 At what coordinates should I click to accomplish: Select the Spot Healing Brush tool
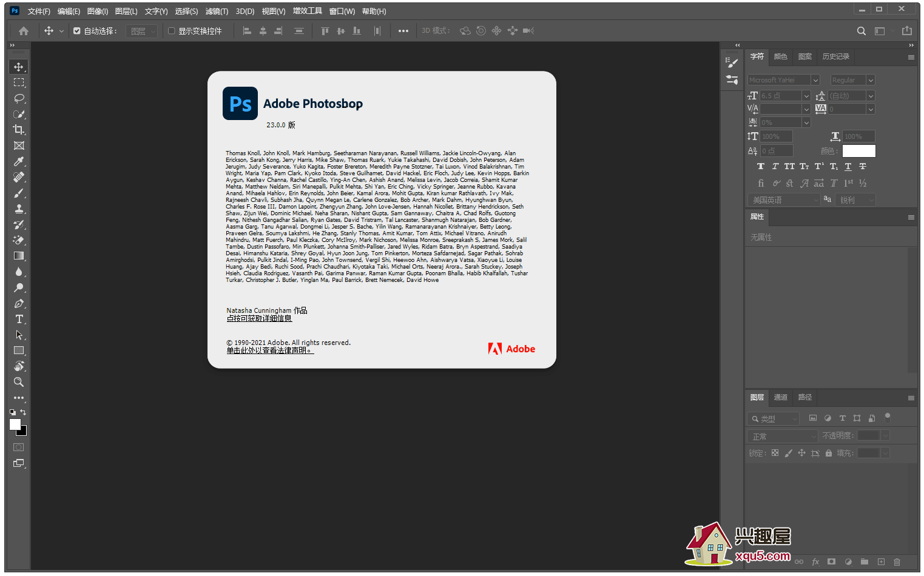tap(19, 177)
